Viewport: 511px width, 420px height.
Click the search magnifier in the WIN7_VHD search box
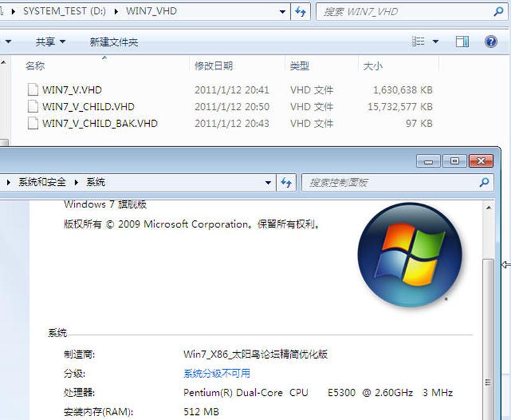pos(498,11)
